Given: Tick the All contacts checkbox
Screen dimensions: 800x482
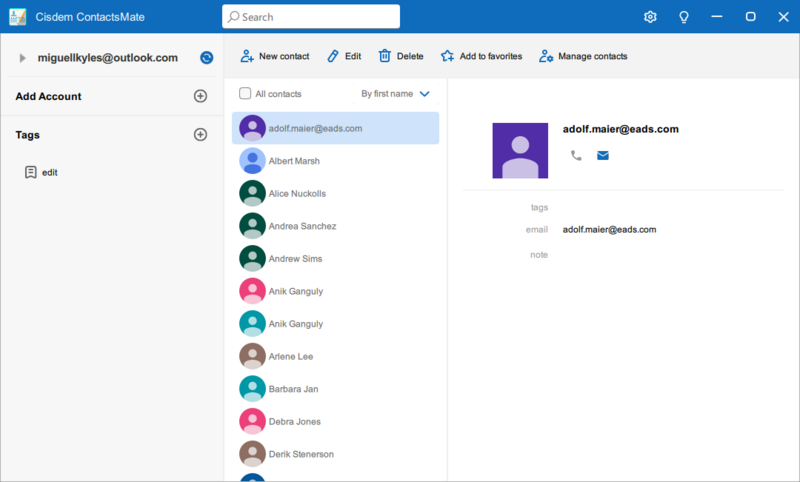Looking at the screenshot, I should pos(245,93).
